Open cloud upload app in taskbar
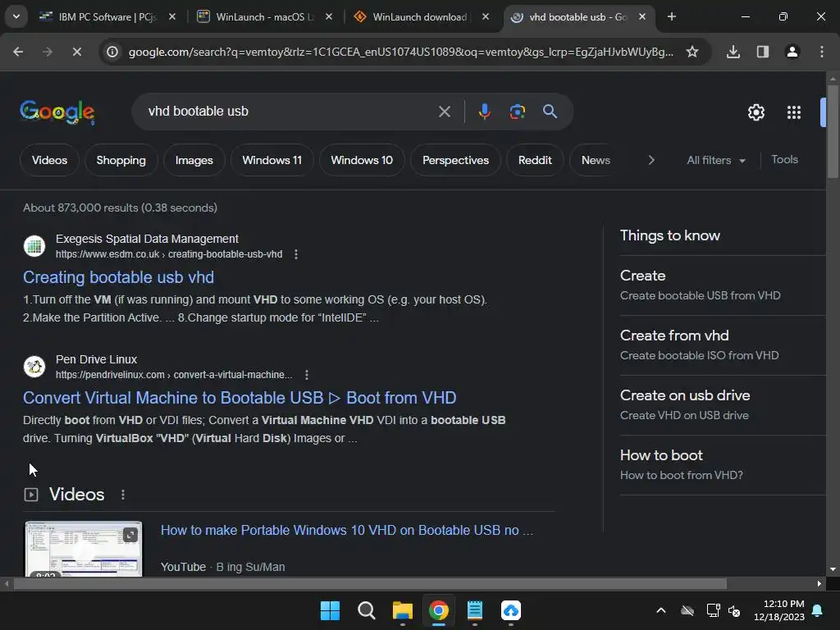The image size is (840, 630). pos(510,610)
